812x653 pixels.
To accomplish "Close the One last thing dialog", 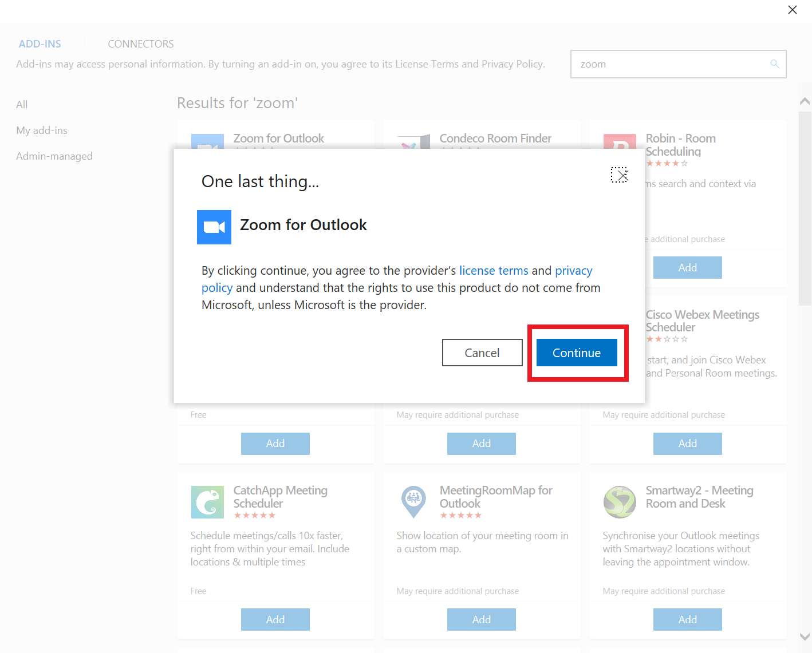I will pos(619,175).
